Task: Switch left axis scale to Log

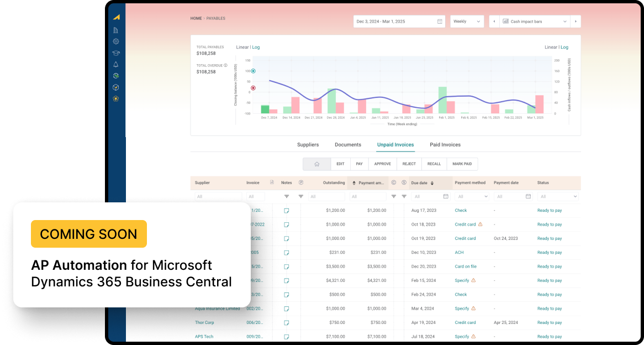Action: [256, 48]
